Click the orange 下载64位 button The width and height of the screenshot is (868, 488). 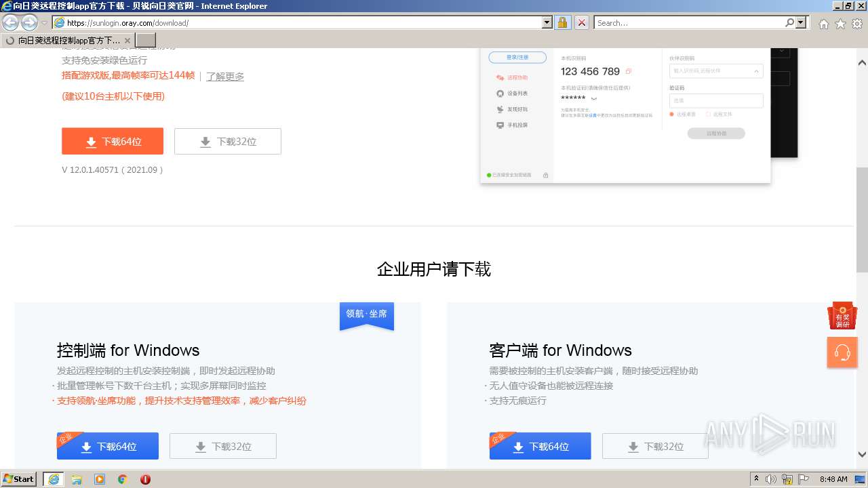pos(113,141)
